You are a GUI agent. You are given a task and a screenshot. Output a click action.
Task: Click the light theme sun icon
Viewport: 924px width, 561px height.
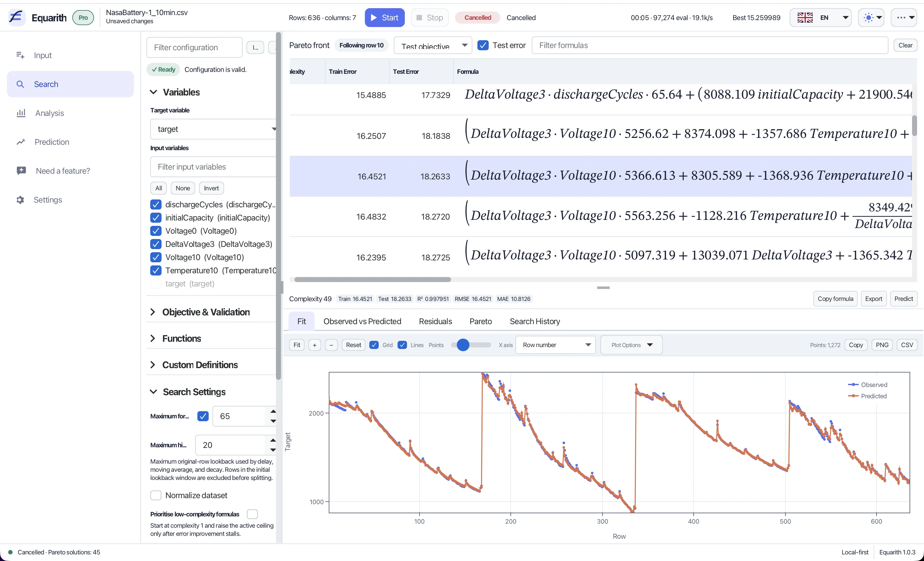click(868, 17)
